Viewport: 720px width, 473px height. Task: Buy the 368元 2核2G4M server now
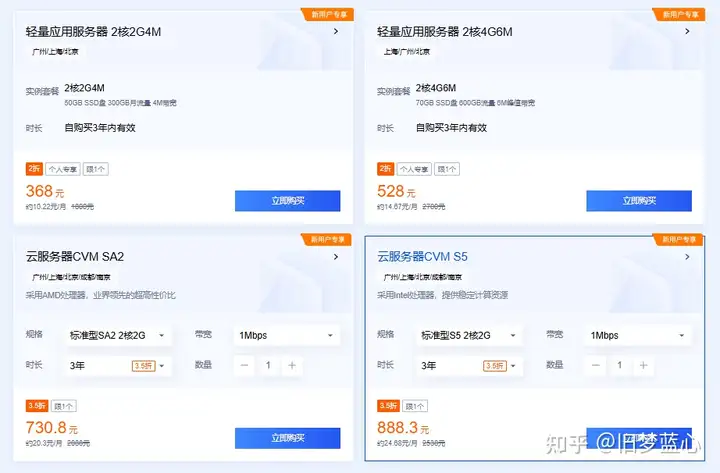pyautogui.click(x=288, y=201)
